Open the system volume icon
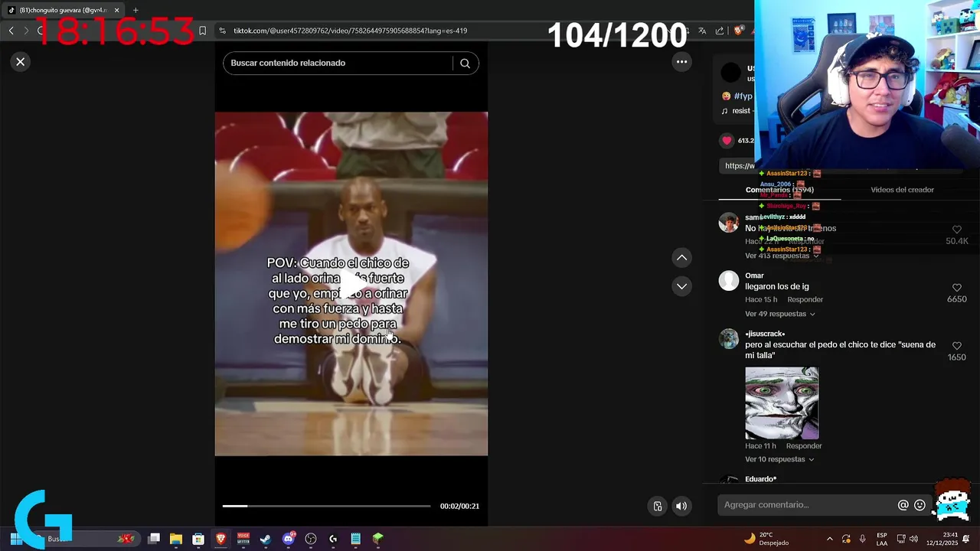The width and height of the screenshot is (980, 551). 914,539
